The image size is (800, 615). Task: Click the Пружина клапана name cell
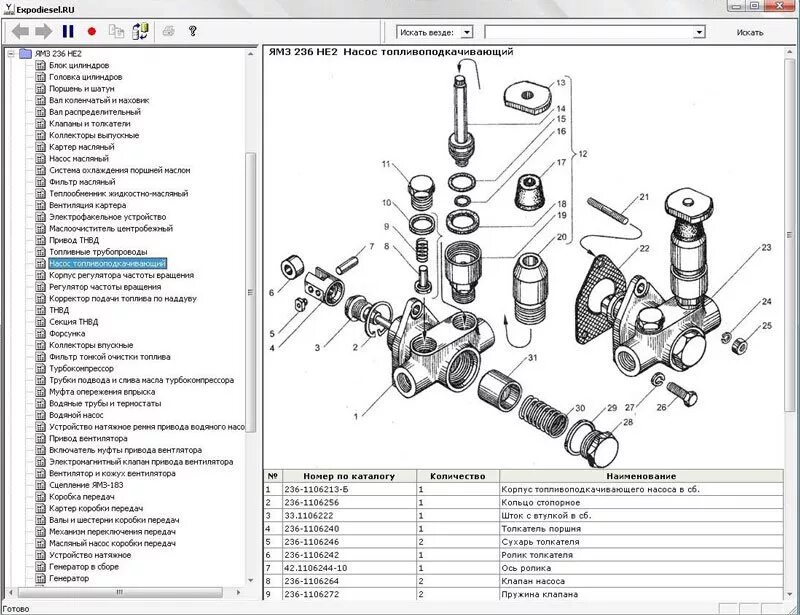point(641,594)
